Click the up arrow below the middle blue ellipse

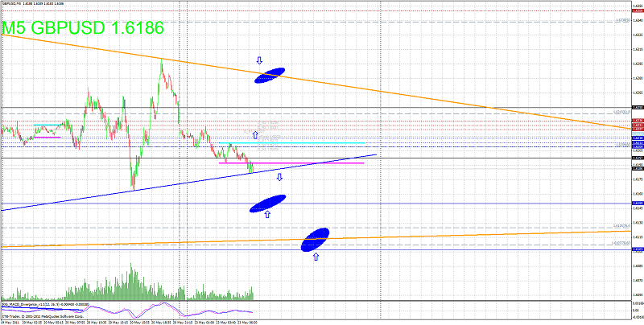coord(267,214)
